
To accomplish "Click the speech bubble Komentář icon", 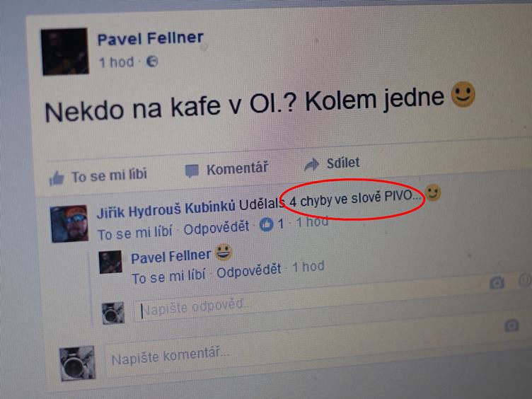I will coord(192,170).
